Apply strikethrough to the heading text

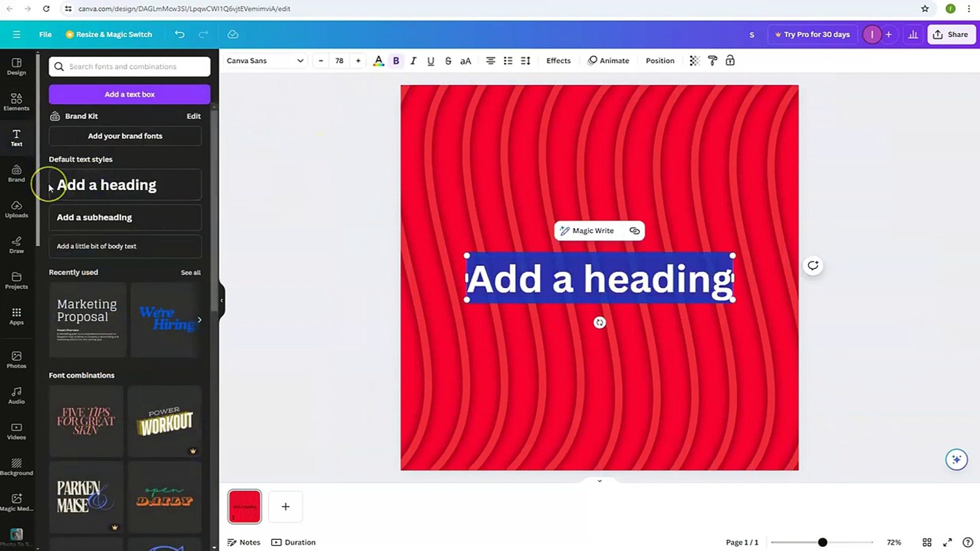[448, 60]
